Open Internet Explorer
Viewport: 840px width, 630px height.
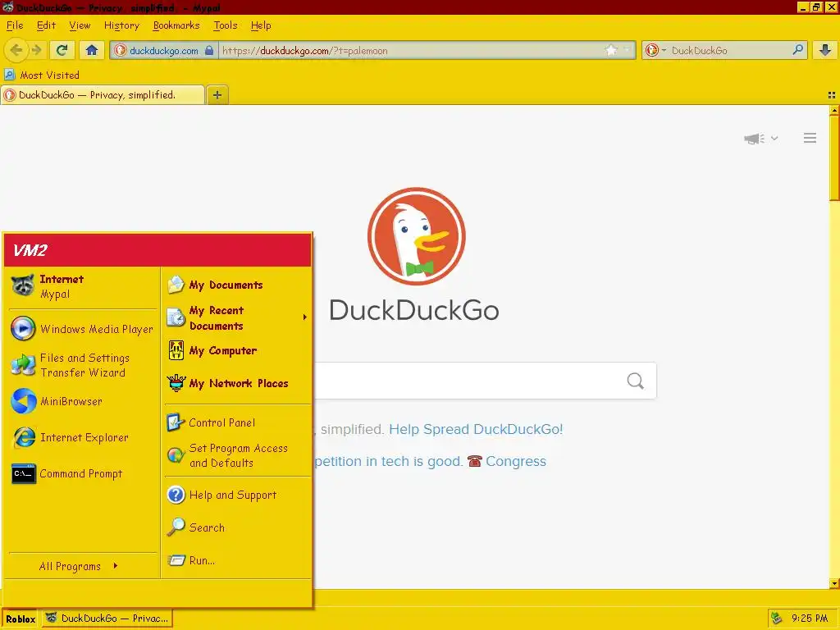82,438
